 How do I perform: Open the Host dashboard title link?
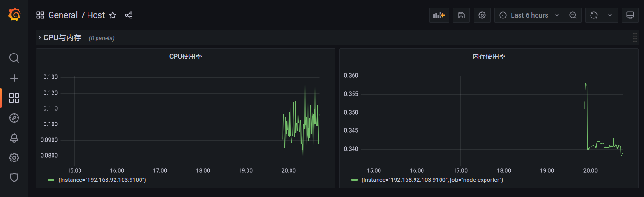point(96,15)
